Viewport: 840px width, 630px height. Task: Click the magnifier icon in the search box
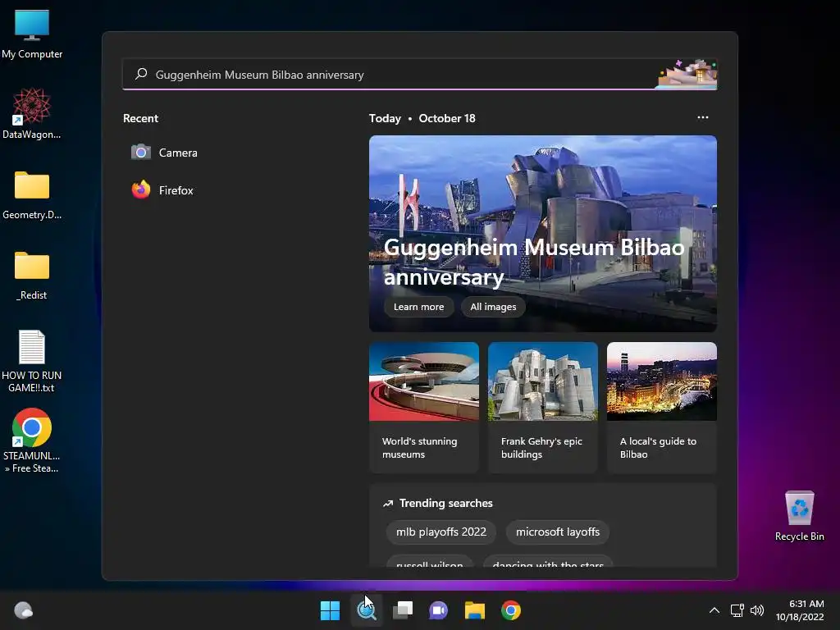141,74
